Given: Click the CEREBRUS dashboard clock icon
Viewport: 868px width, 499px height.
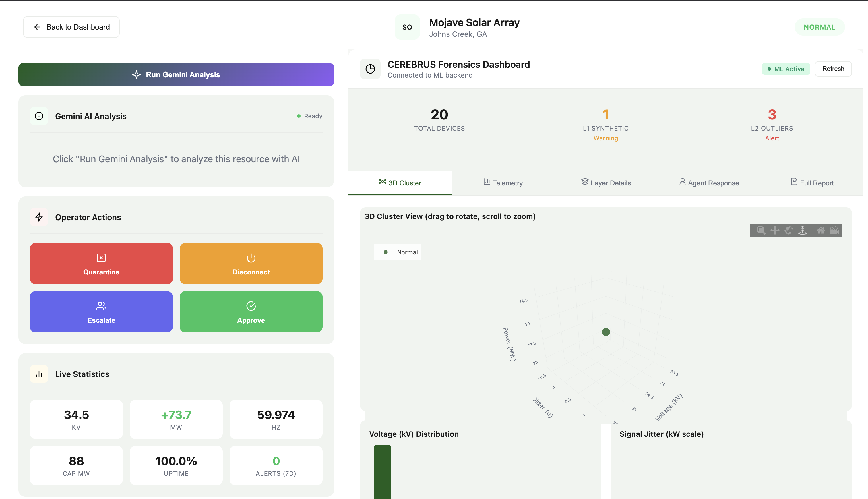Looking at the screenshot, I should coord(370,69).
